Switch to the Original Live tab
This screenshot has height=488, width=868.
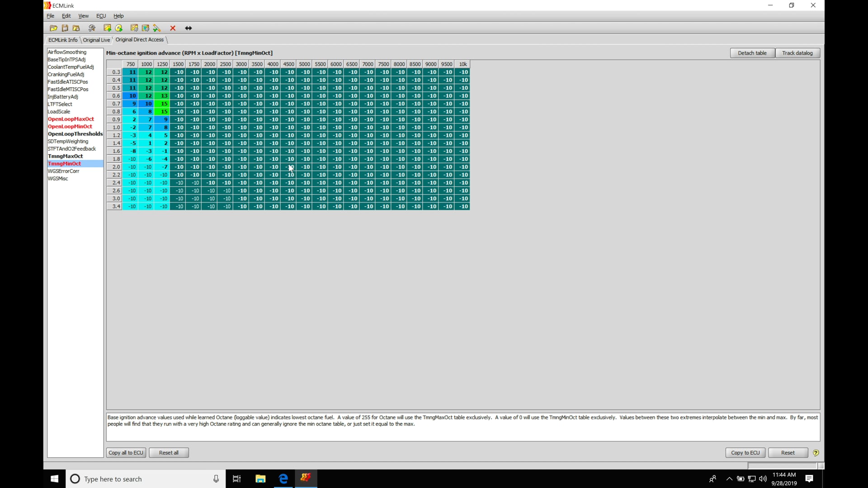tap(96, 40)
